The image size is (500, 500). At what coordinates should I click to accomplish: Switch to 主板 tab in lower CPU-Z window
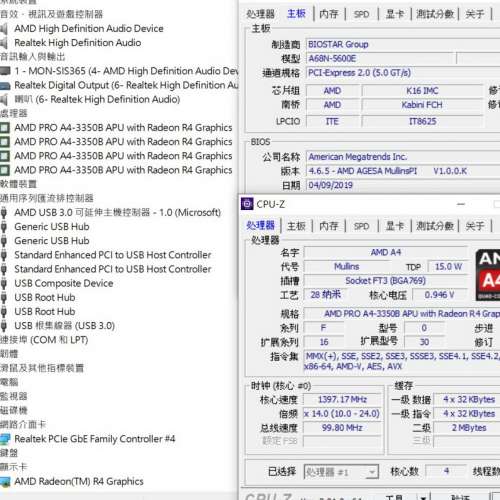(296, 226)
